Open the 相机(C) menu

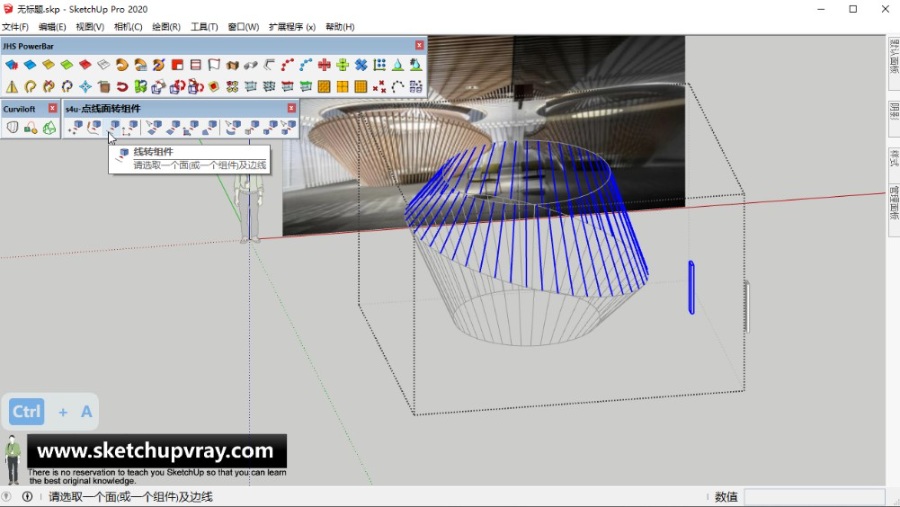(128, 27)
